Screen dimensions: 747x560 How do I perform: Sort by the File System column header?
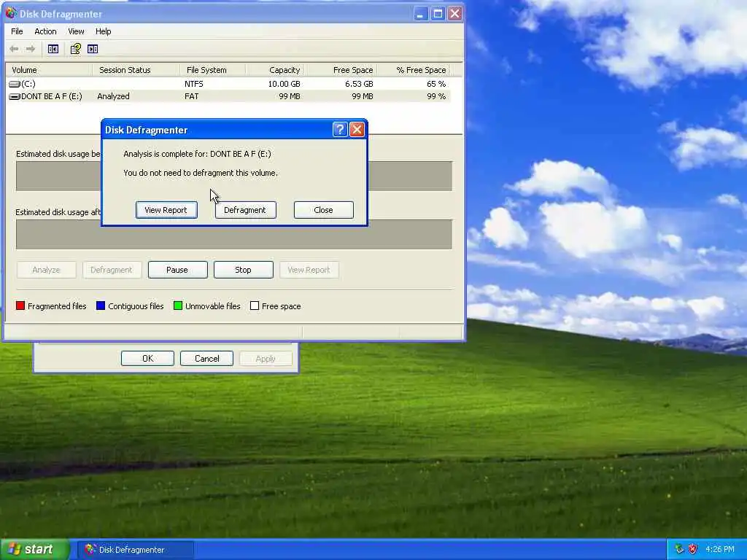[213, 70]
